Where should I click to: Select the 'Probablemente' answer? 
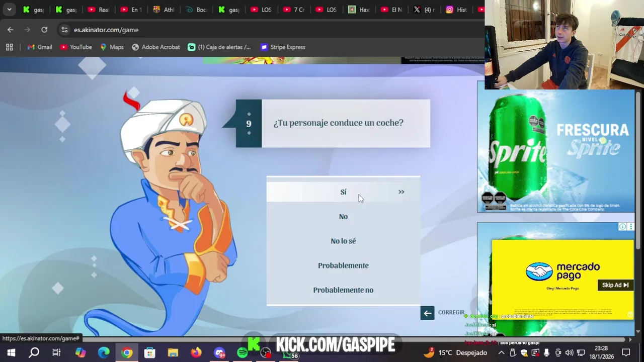pos(343,265)
